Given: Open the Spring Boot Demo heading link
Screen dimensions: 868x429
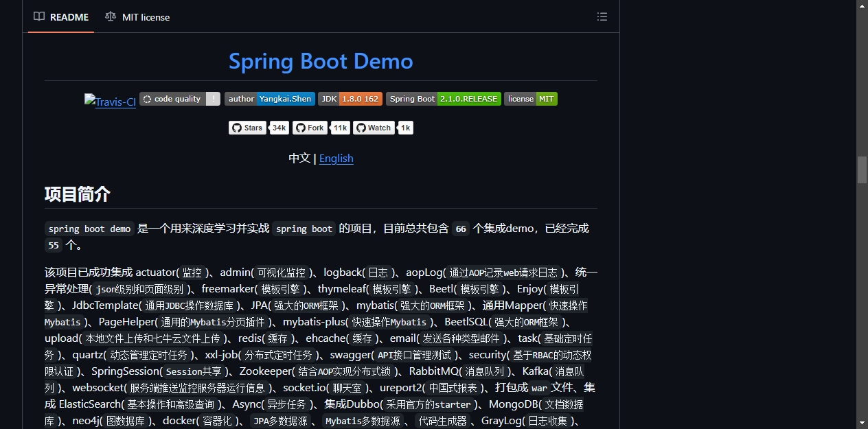Looking at the screenshot, I should click(321, 61).
